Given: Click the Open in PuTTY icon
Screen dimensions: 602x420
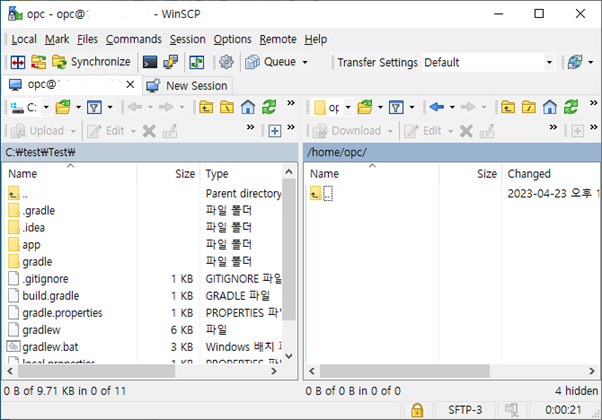Looking at the screenshot, I should click(x=170, y=62).
